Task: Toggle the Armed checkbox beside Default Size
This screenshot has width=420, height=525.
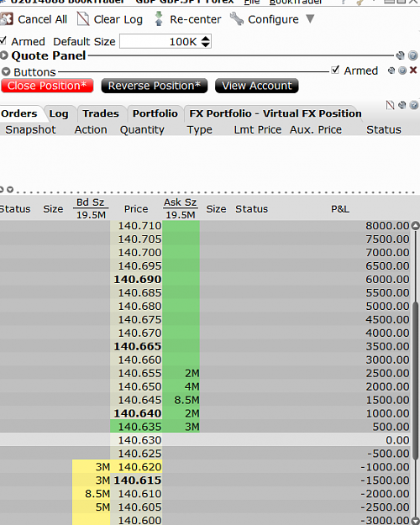Action: [3, 41]
